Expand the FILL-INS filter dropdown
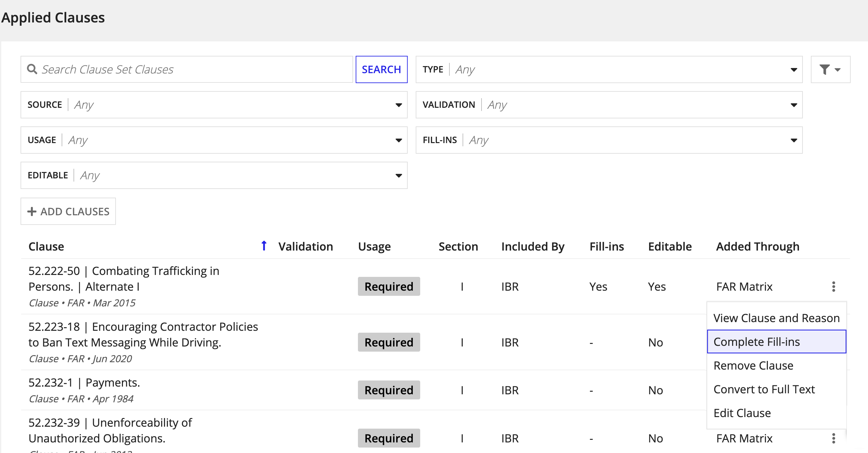 coord(609,140)
